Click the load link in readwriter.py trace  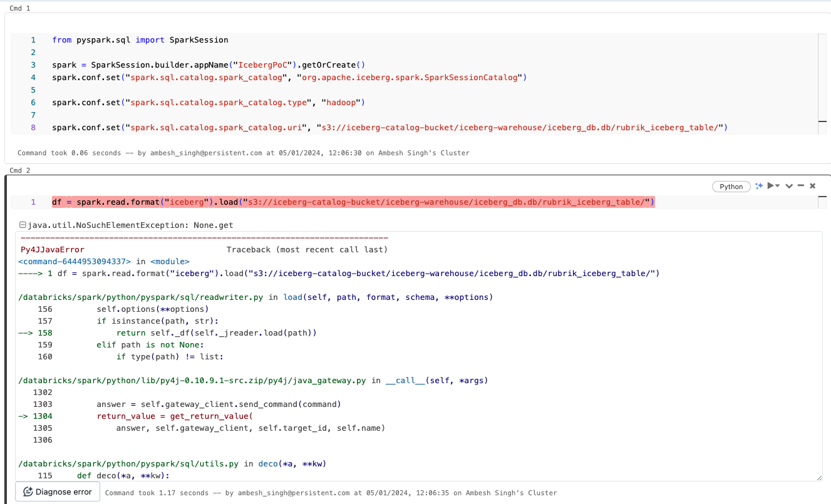[293, 297]
